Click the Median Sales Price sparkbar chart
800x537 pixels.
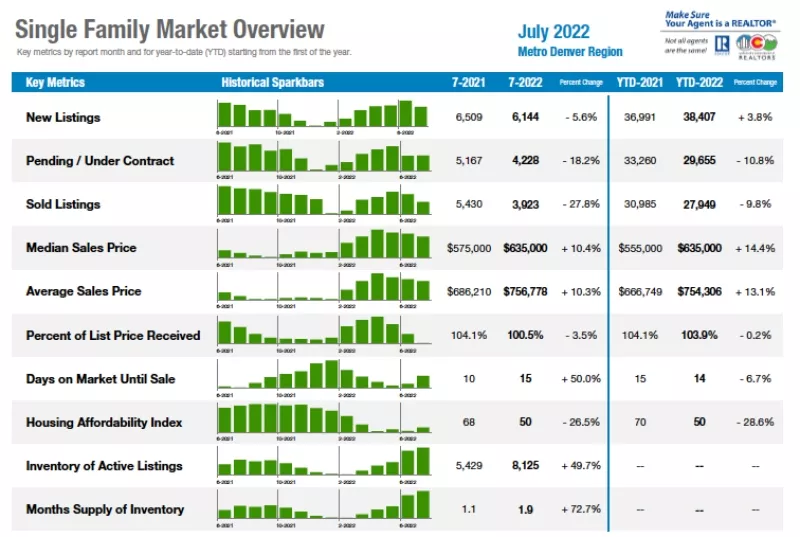click(323, 247)
